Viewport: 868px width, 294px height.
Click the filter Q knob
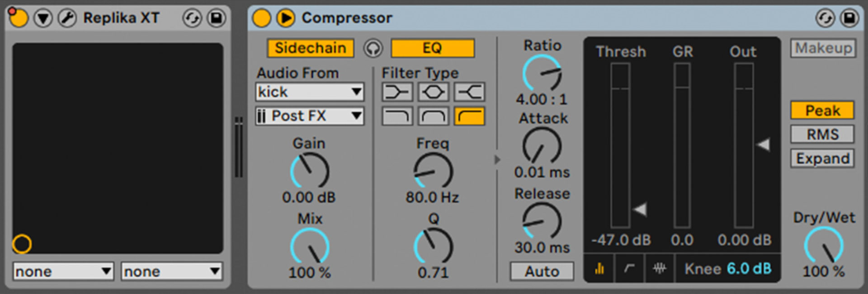tap(433, 246)
